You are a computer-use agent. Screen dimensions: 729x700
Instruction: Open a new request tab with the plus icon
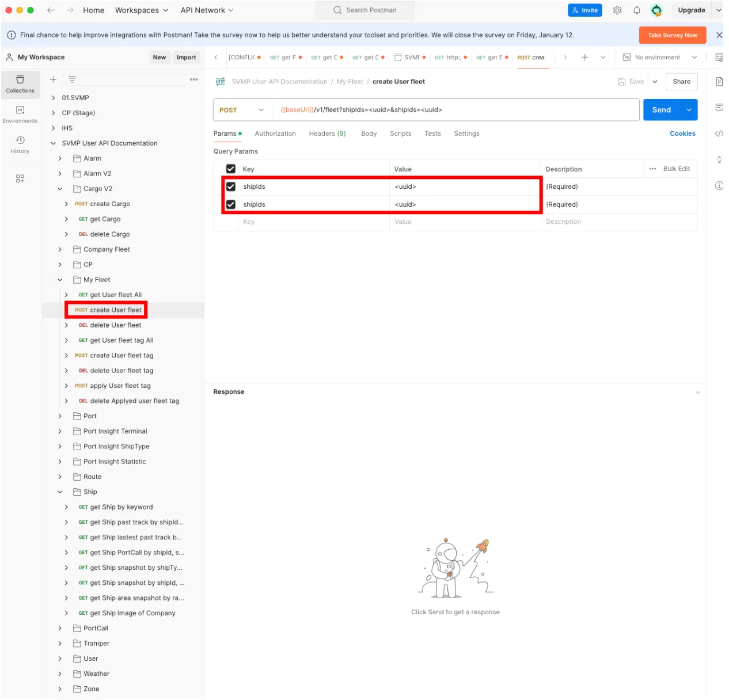584,57
